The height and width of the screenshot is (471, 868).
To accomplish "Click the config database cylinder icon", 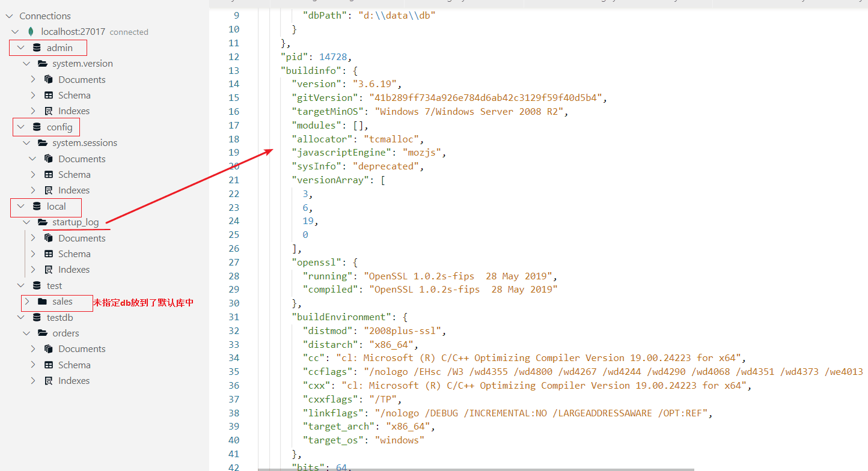I will click(37, 127).
